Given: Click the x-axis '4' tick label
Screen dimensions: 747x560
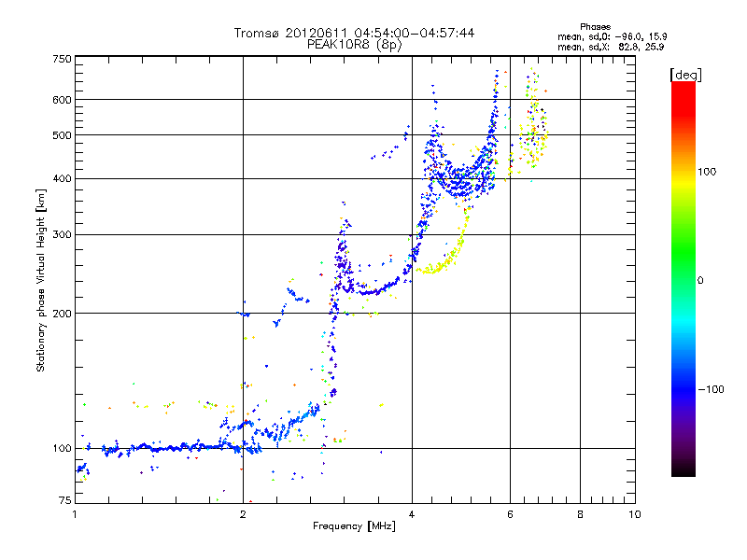Looking at the screenshot, I should pos(412,514).
